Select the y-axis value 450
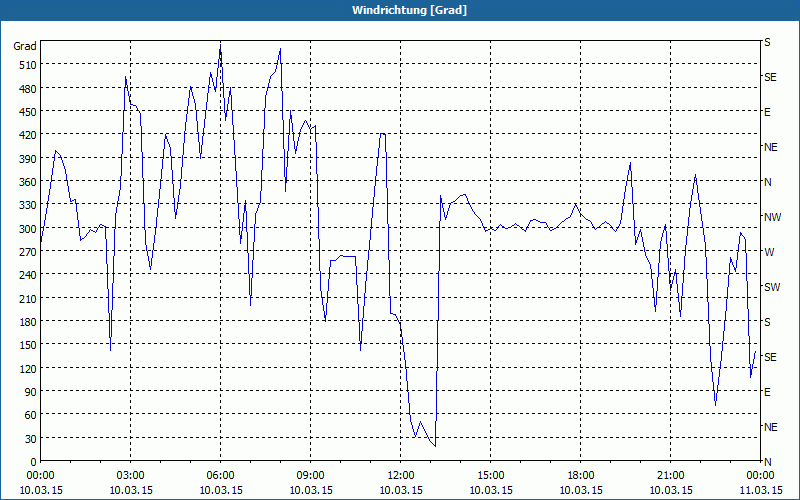Image resolution: width=800 pixels, height=500 pixels. [x=28, y=112]
